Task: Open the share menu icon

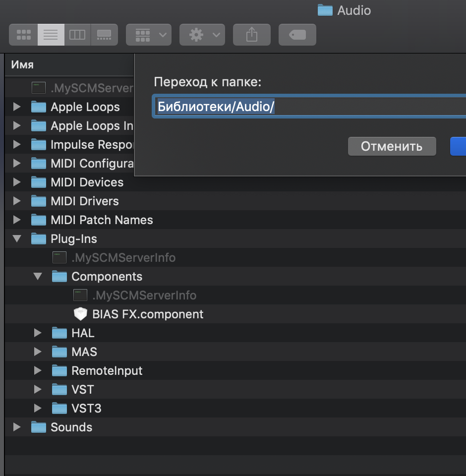Action: (x=252, y=35)
